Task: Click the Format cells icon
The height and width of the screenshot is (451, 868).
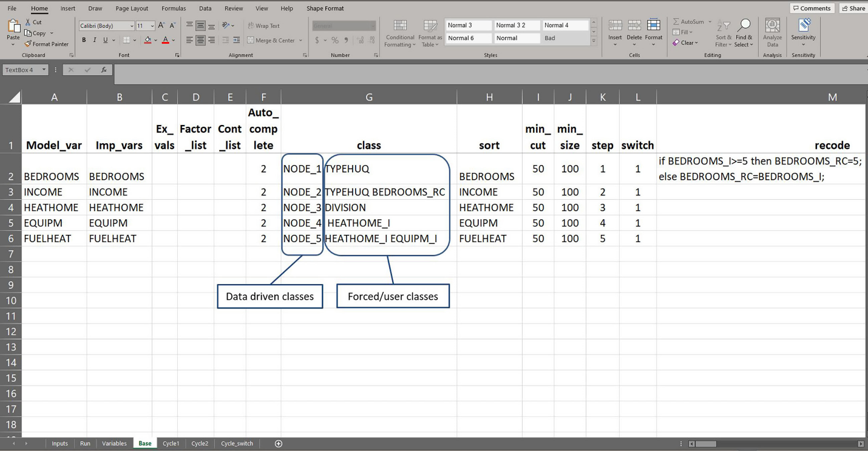Action: point(654,25)
